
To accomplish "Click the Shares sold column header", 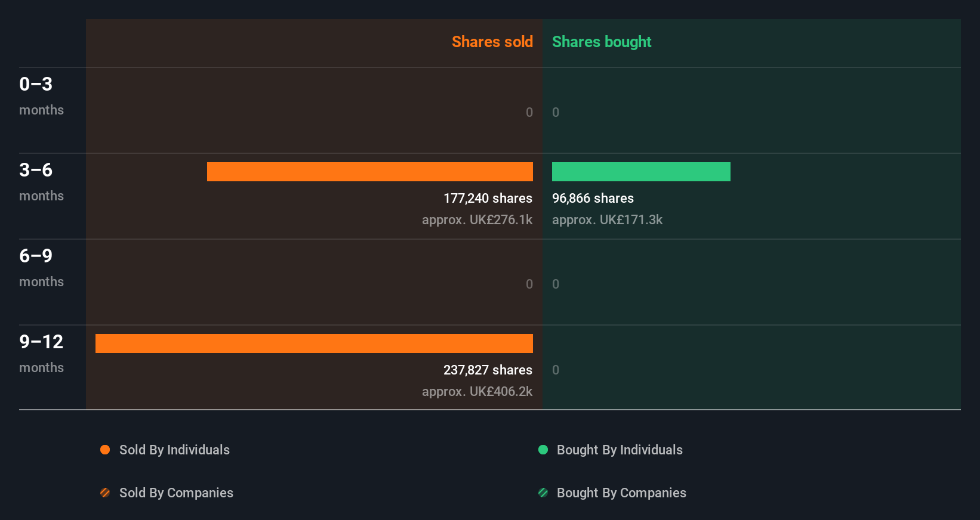I will [492, 42].
